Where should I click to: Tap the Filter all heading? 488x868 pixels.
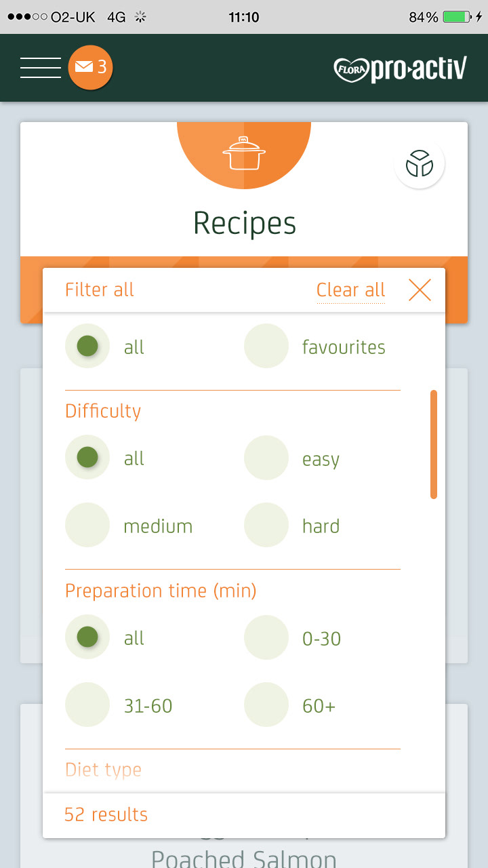click(100, 290)
